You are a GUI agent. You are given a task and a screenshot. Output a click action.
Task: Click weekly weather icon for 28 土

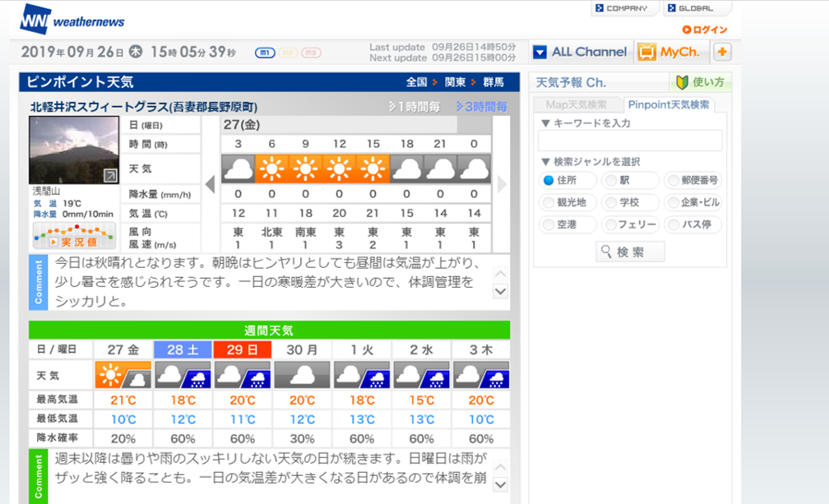click(183, 375)
